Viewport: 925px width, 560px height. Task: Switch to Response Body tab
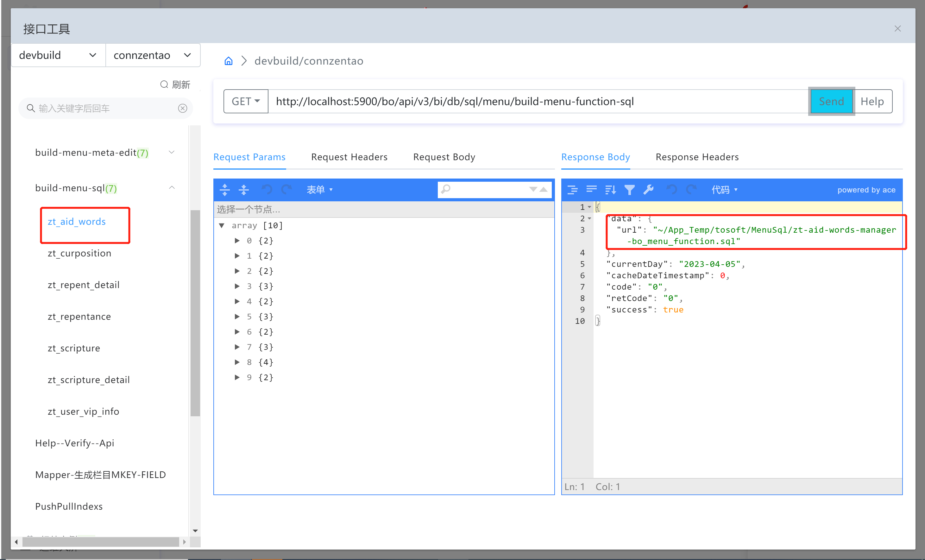click(595, 157)
